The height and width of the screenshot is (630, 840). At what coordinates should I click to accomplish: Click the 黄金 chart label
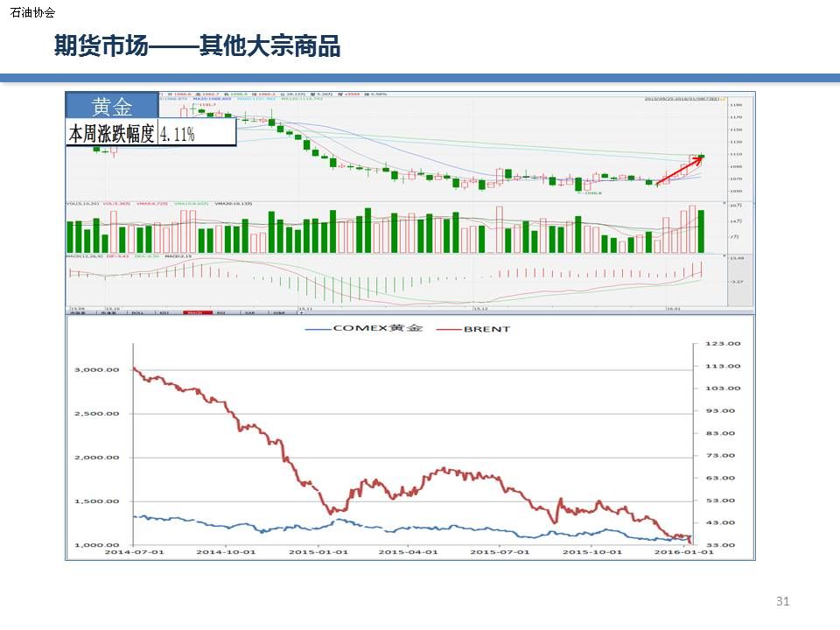[x=112, y=107]
